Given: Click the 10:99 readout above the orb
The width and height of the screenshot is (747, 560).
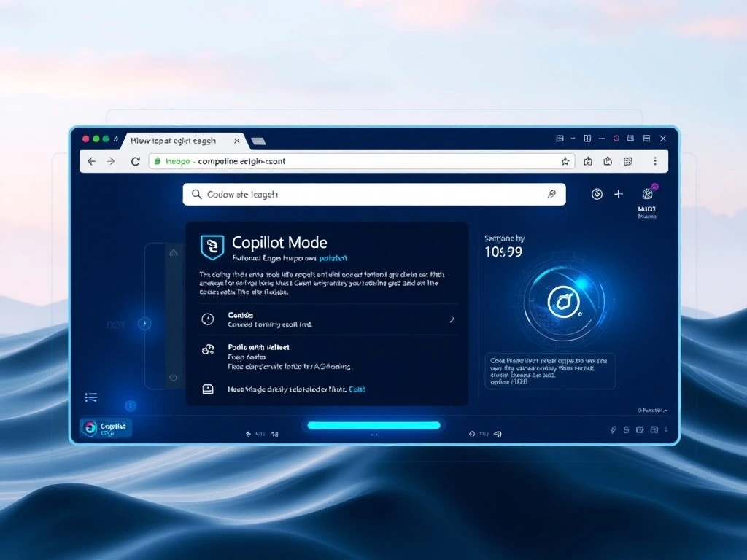Looking at the screenshot, I should tap(503, 252).
